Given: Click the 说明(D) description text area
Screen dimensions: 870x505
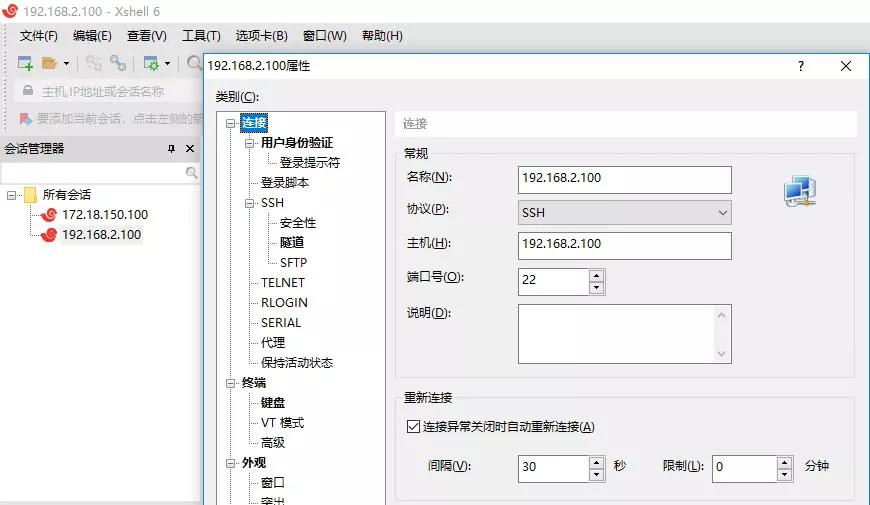Looking at the screenshot, I should click(x=625, y=334).
